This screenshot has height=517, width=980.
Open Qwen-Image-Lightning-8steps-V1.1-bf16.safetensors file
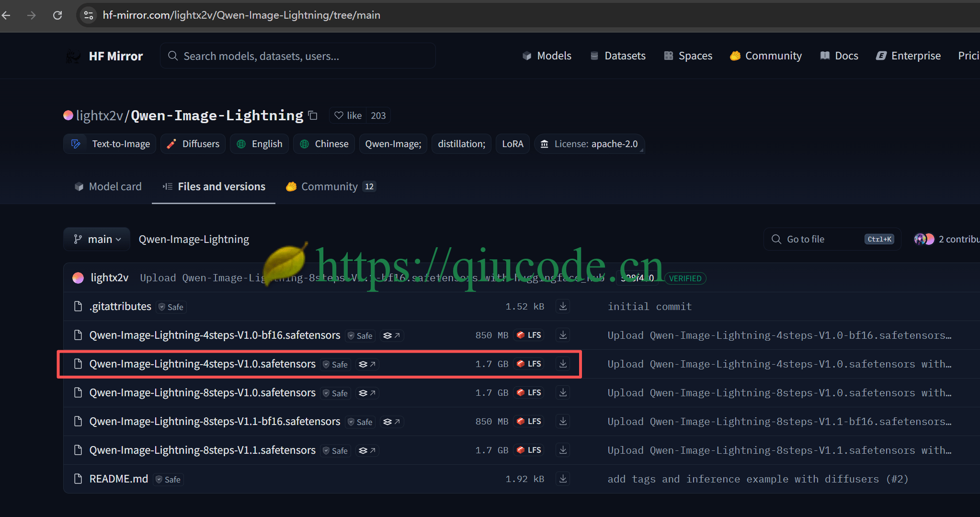[215, 422]
